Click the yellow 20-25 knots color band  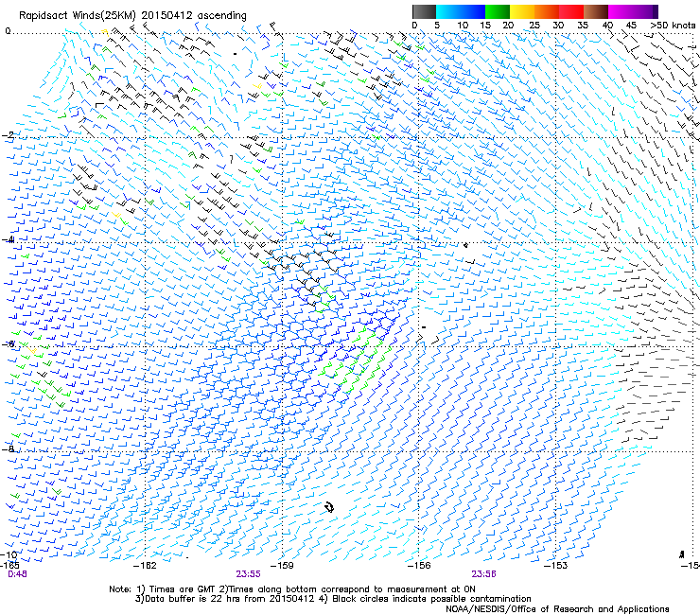click(522, 11)
